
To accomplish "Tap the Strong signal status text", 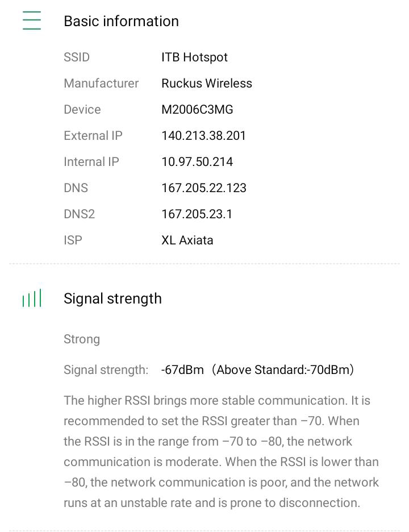I will coord(82,339).
